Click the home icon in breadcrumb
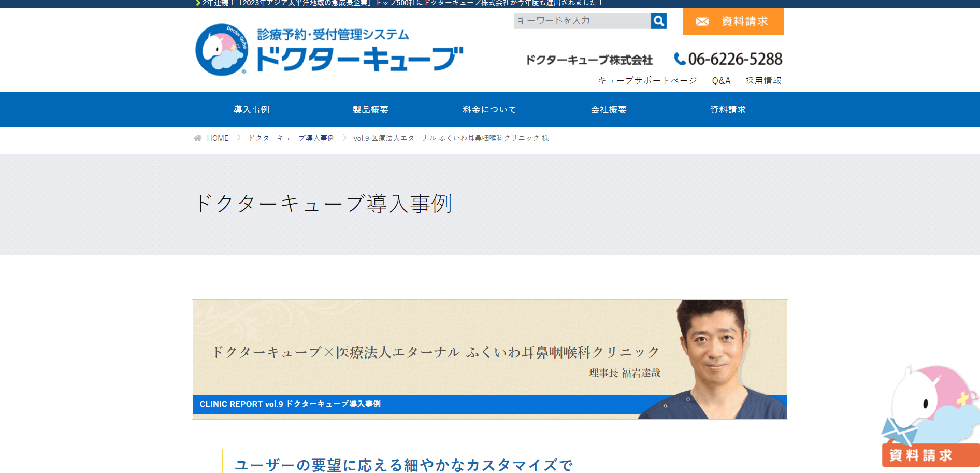The height and width of the screenshot is (473, 980). coord(198,138)
